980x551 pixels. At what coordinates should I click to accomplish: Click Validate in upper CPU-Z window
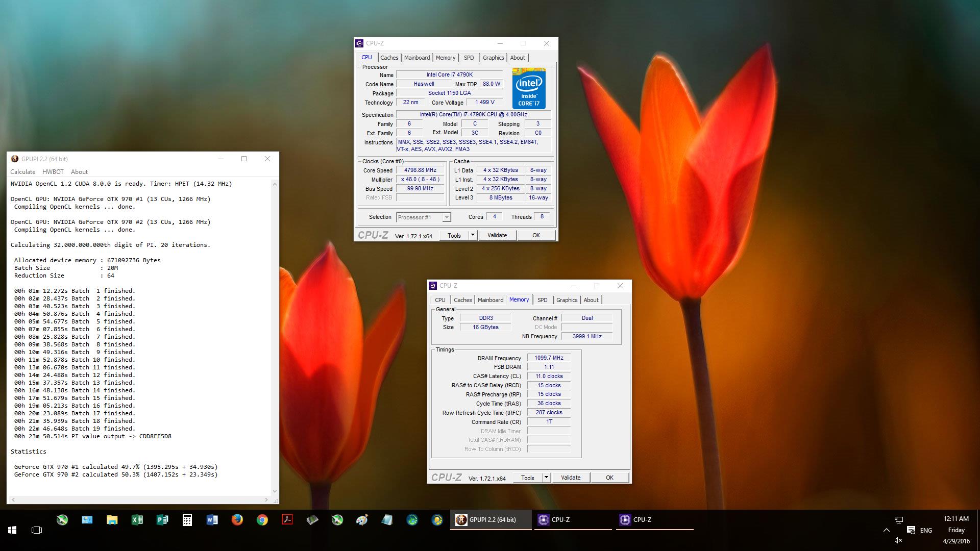point(497,235)
